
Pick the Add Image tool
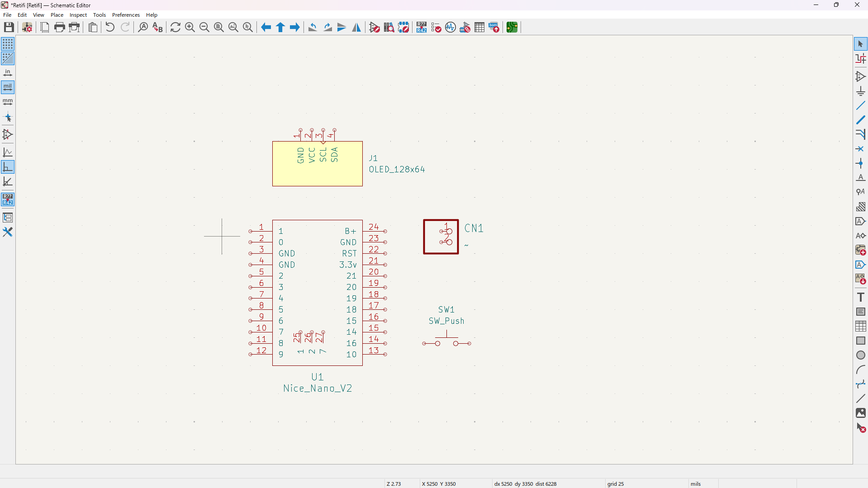coord(861,413)
